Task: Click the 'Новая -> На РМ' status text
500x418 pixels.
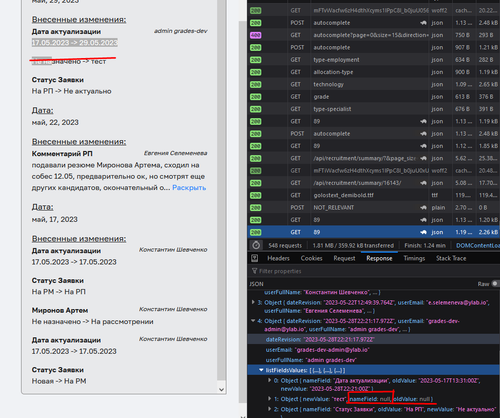Action: click(59, 381)
